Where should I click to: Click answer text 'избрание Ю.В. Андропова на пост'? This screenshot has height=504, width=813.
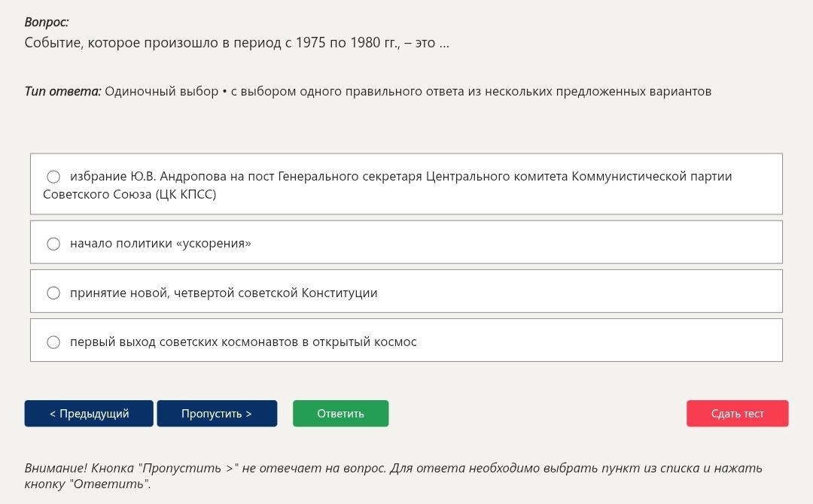click(x=172, y=176)
